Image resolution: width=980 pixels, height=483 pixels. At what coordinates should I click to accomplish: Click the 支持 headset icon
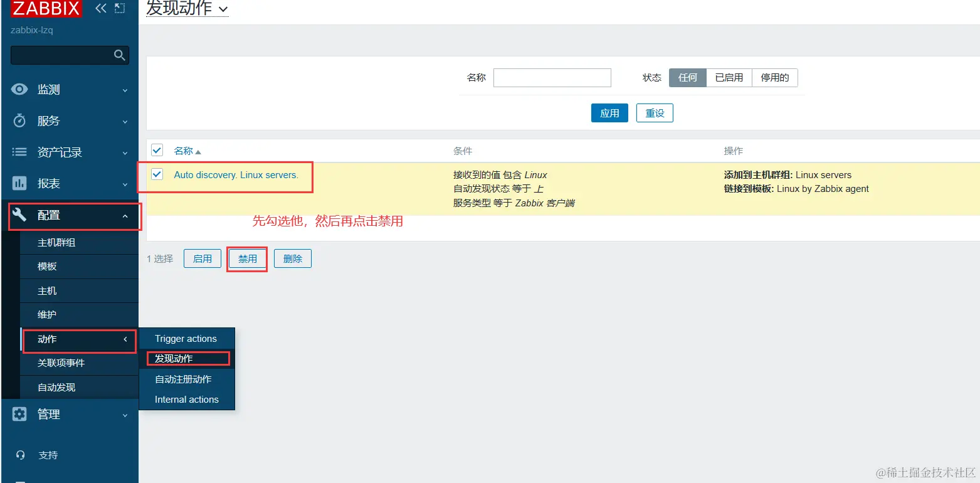coord(20,455)
